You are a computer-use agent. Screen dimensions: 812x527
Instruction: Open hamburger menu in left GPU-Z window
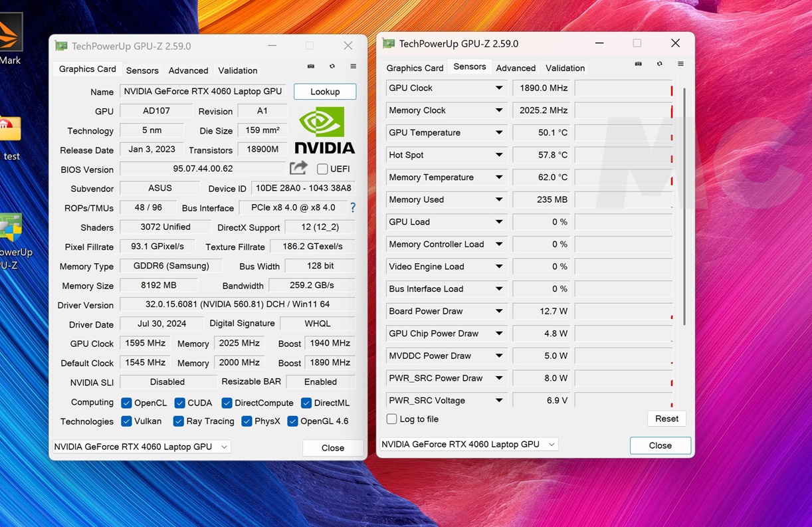tap(353, 66)
